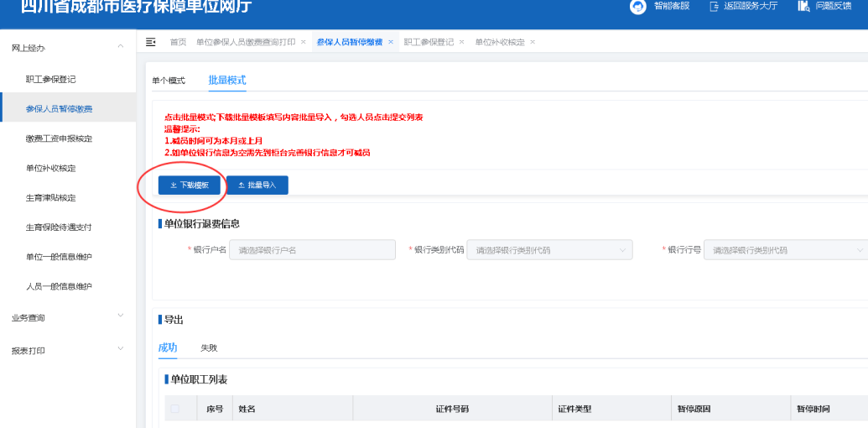The width and height of the screenshot is (868, 428).
Task: Open 生育津贴核定 in the sidebar
Action: coord(51,198)
